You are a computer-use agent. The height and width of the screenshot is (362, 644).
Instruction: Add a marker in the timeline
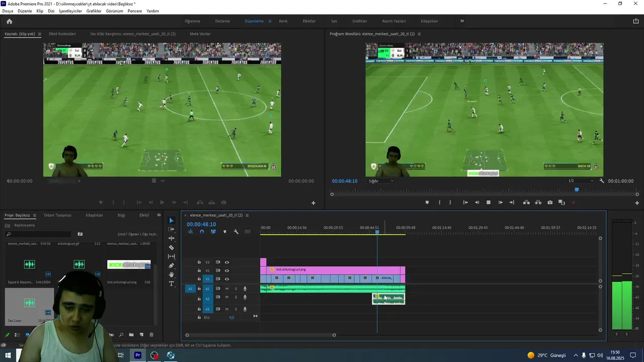[x=224, y=232]
